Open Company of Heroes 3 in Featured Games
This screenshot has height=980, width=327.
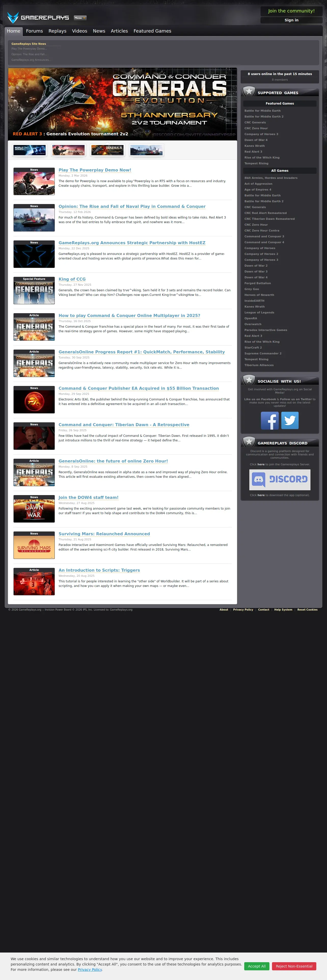click(x=261, y=134)
